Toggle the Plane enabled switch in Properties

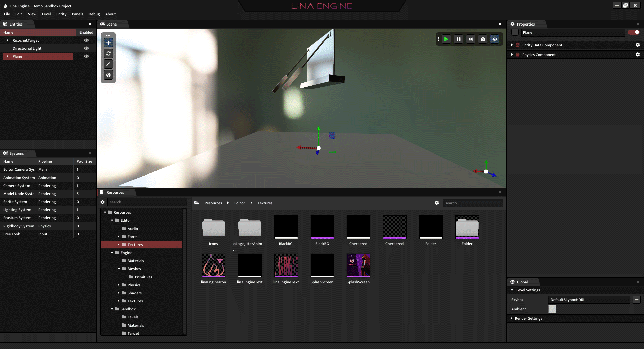[634, 32]
